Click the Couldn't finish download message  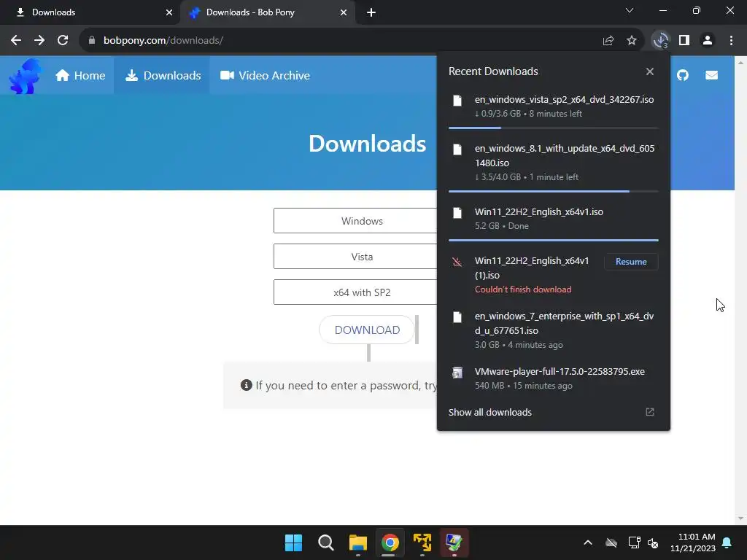(522, 289)
